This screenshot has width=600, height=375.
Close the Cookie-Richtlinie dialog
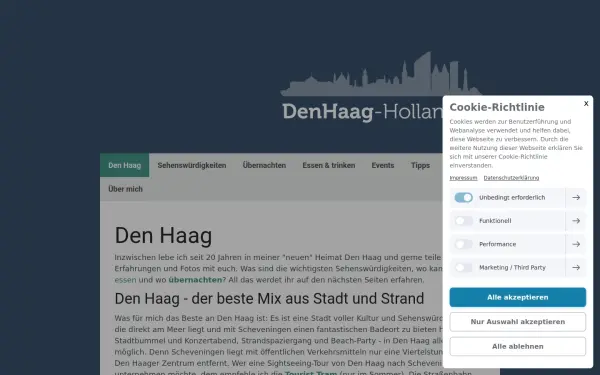586,104
